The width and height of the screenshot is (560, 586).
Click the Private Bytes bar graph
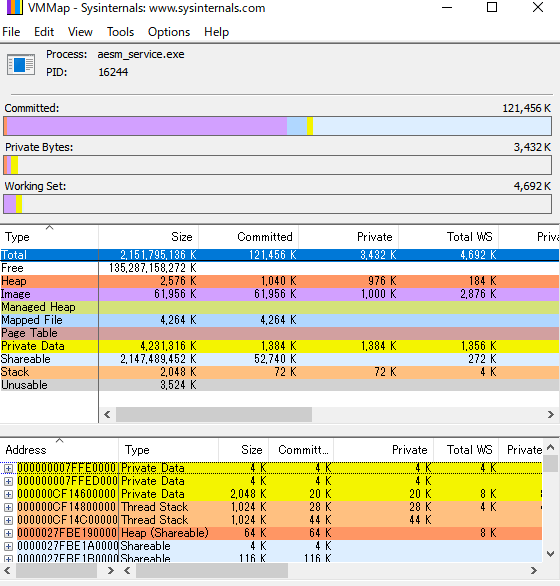coord(277,165)
